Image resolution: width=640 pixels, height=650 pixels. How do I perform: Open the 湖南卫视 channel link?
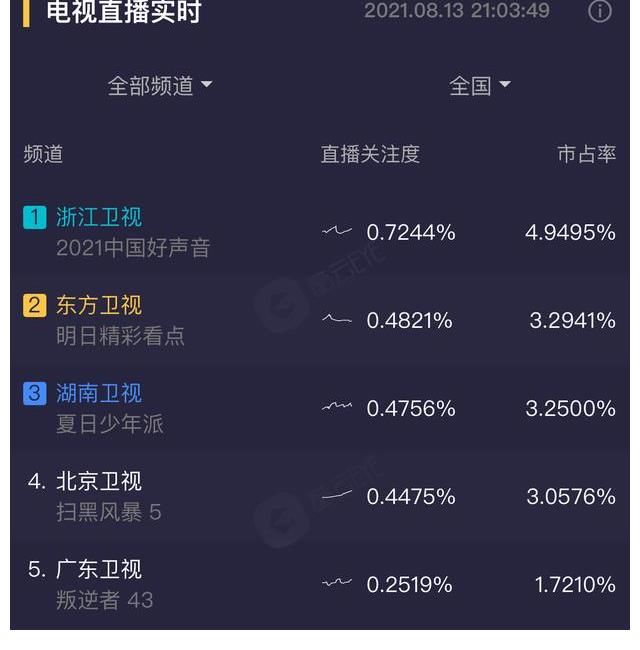[99, 393]
